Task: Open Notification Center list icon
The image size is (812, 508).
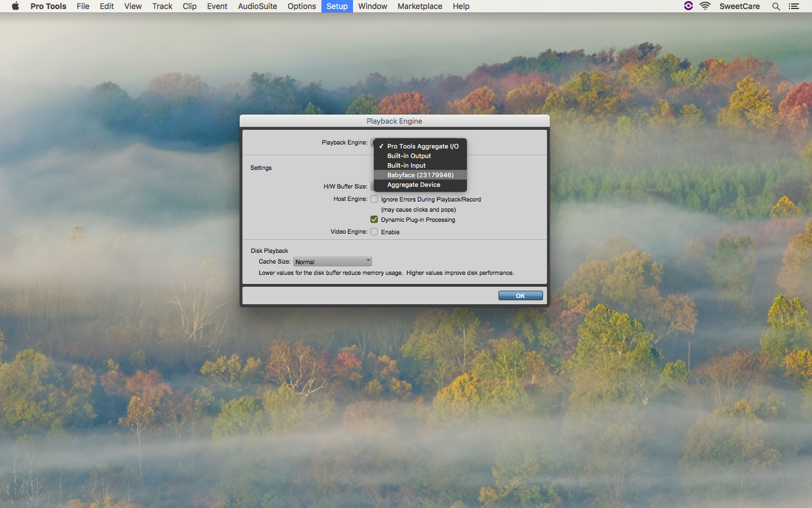Action: tap(794, 6)
